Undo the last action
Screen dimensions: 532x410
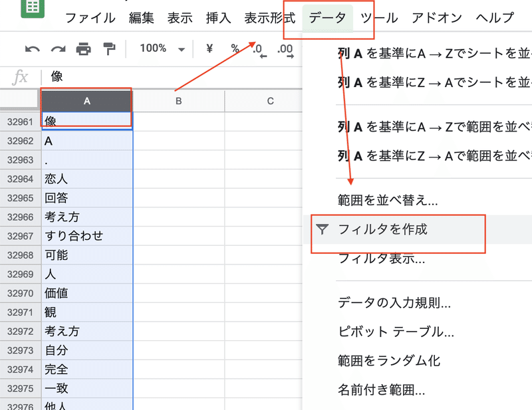[33, 50]
